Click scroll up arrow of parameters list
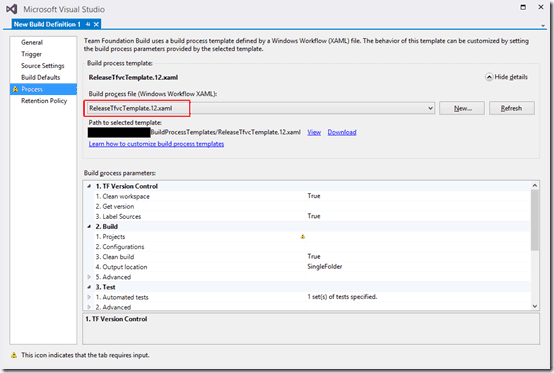 (535, 185)
